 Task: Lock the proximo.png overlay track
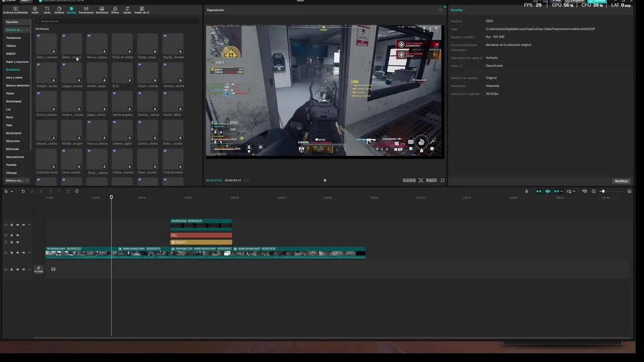click(12, 225)
